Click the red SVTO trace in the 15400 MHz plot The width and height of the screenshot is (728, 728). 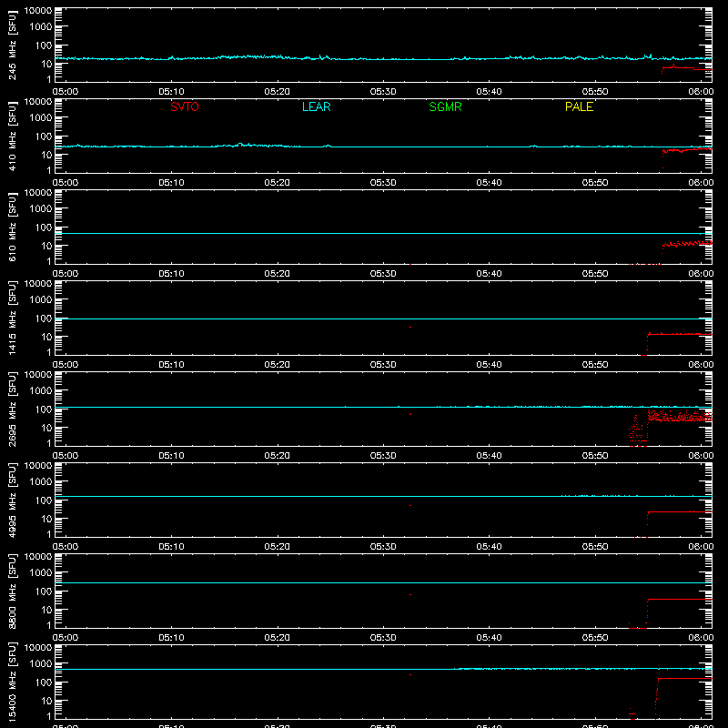coord(685,678)
